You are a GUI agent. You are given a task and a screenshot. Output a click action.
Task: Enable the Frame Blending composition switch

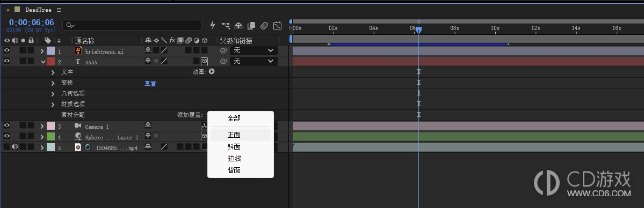coord(251,25)
